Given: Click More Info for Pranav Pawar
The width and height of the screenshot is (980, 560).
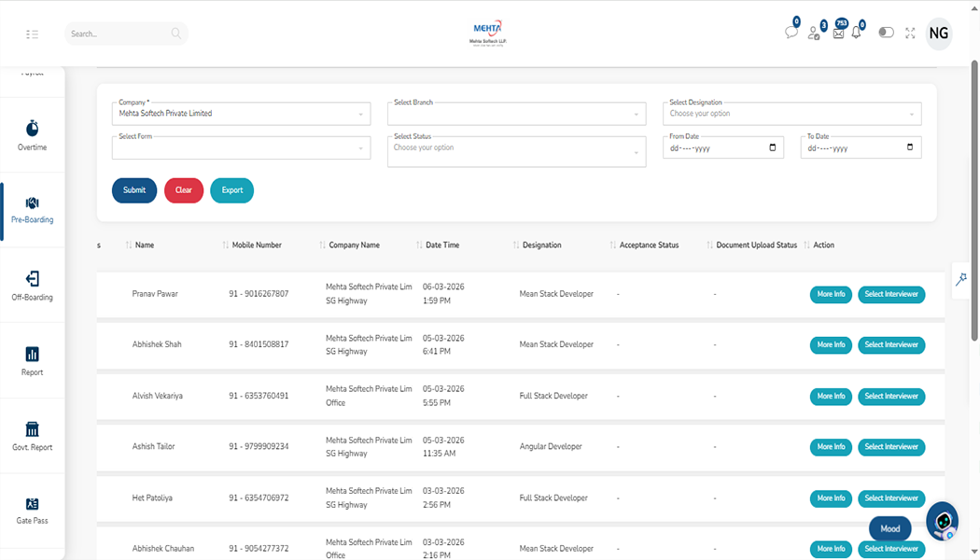Looking at the screenshot, I should pyautogui.click(x=831, y=294).
